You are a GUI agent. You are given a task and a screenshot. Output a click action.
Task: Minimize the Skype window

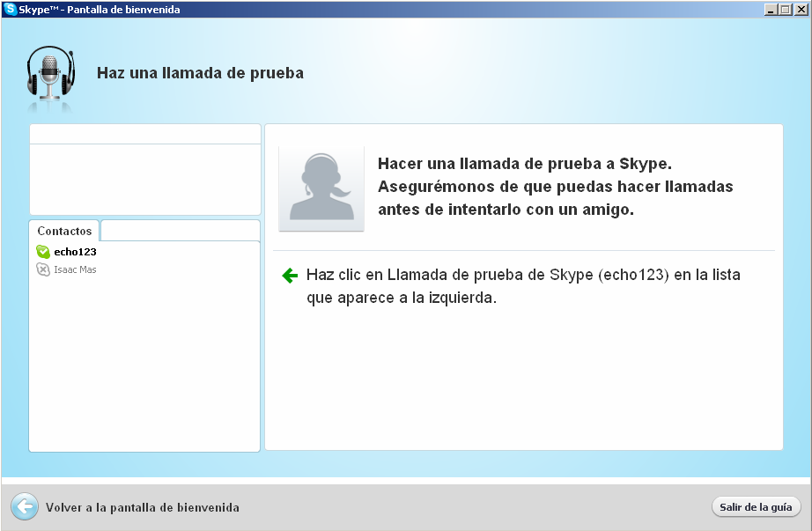point(771,10)
